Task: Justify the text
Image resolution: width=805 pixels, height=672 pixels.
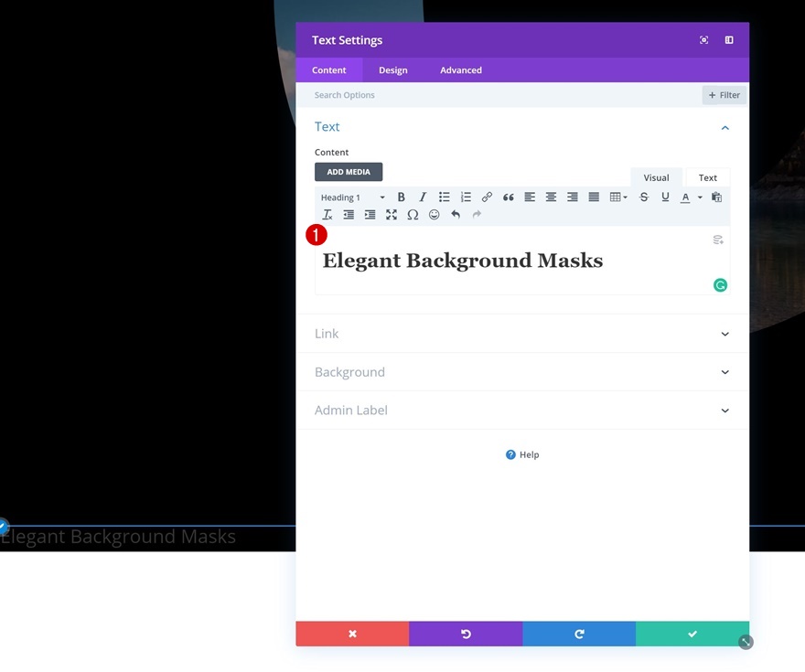Action: (x=594, y=197)
